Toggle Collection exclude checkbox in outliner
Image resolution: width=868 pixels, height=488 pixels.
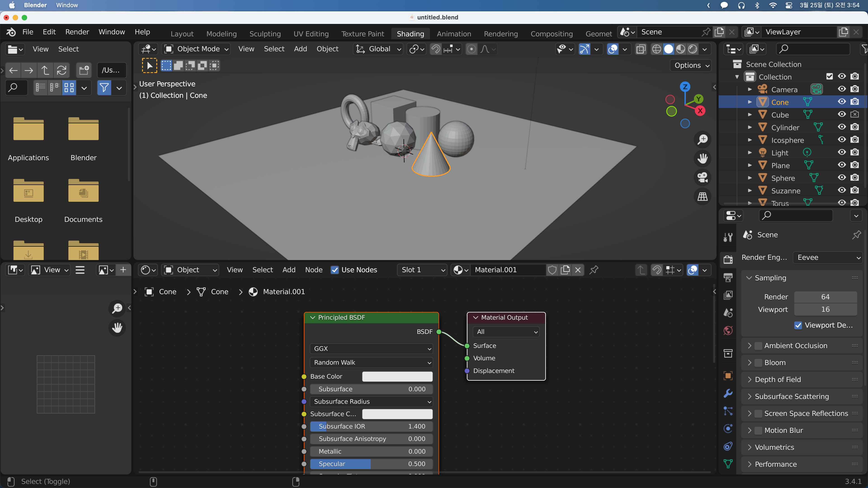coord(830,76)
